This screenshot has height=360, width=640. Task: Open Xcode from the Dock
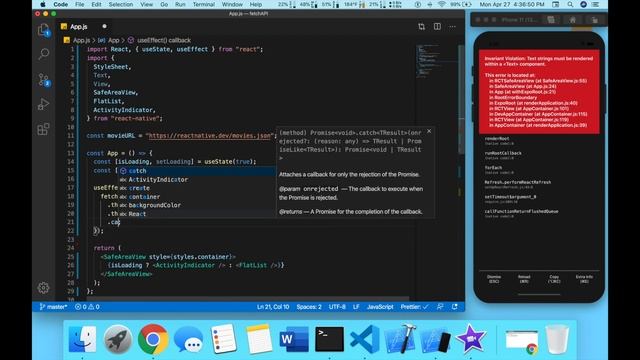pos(400,339)
